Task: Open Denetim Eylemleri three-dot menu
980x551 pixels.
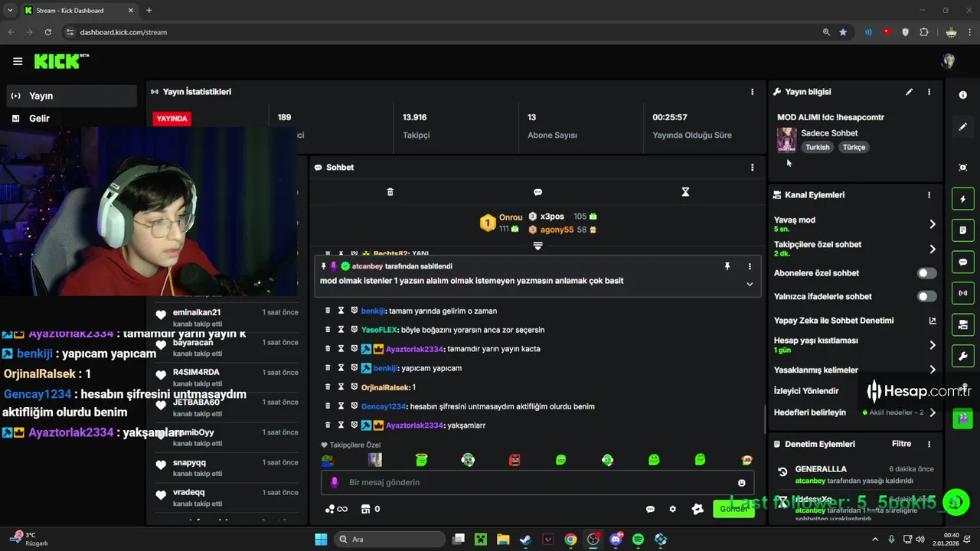Action: (x=929, y=444)
